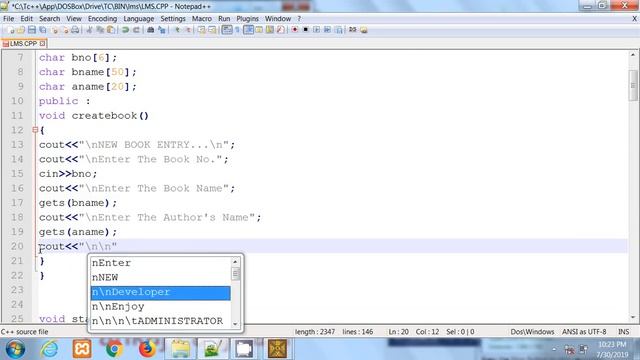Click the Copy toolbar icon
The height and width of the screenshot is (360, 640).
click(100, 30)
